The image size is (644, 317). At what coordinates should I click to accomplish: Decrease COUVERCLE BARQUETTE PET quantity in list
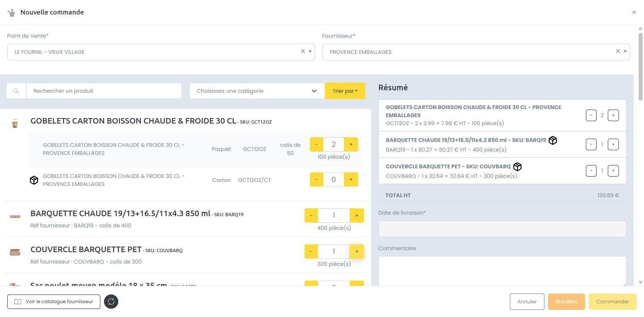(x=311, y=251)
